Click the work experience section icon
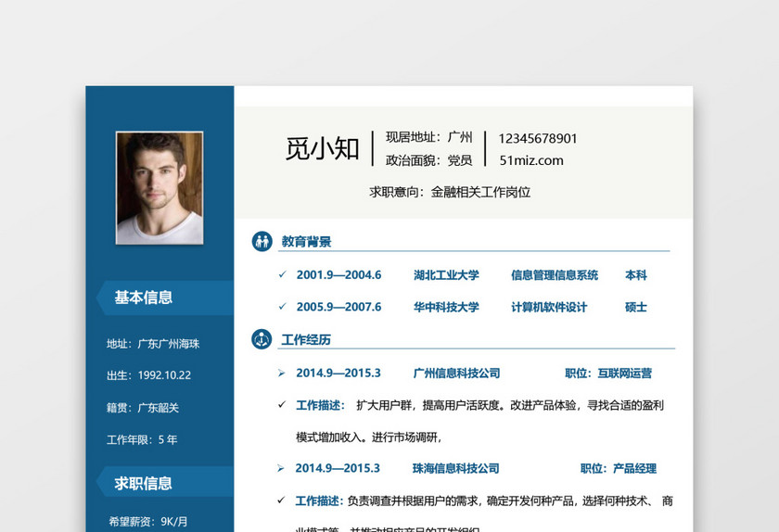The image size is (779, 532). coord(262,339)
